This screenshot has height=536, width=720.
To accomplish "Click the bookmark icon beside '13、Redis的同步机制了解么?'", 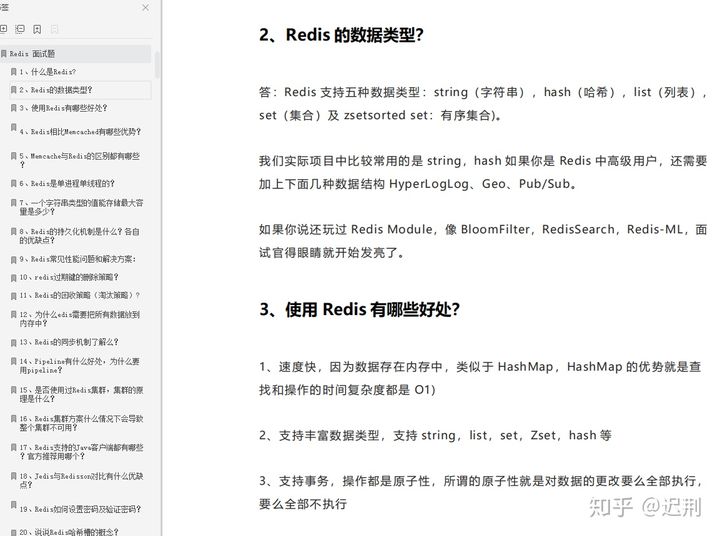I will point(14,342).
